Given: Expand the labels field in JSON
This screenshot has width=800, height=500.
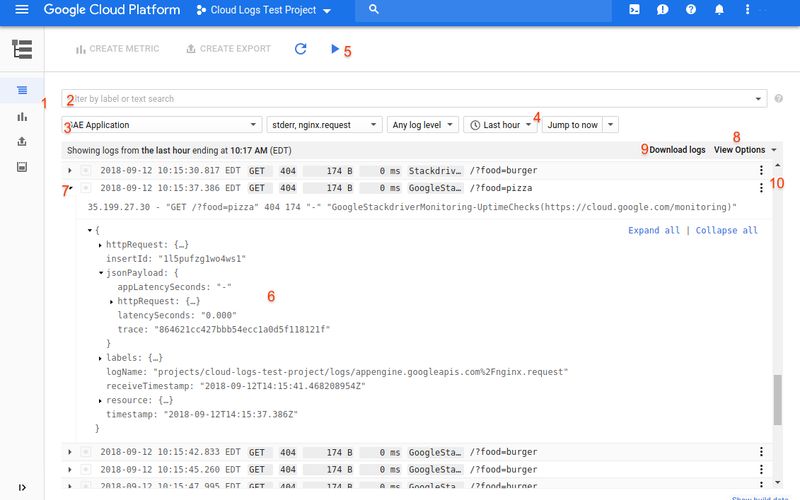Looking at the screenshot, I should point(101,357).
